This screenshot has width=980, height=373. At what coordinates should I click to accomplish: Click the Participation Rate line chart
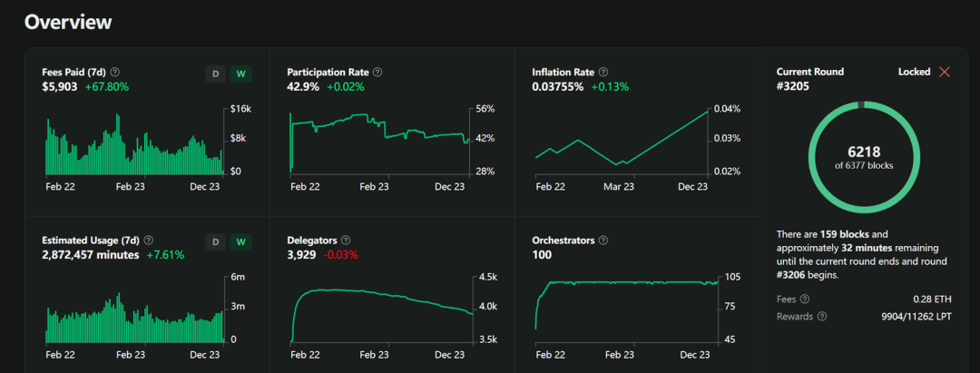pyautogui.click(x=378, y=138)
